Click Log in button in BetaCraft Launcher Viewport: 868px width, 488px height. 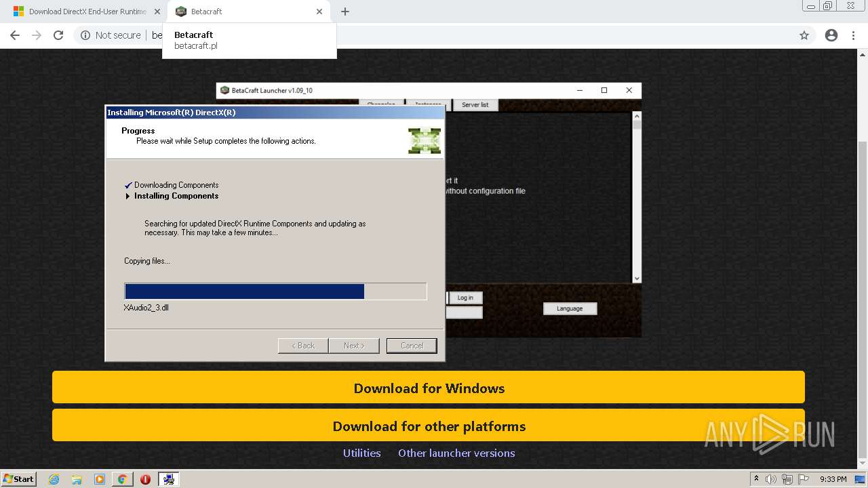click(465, 298)
